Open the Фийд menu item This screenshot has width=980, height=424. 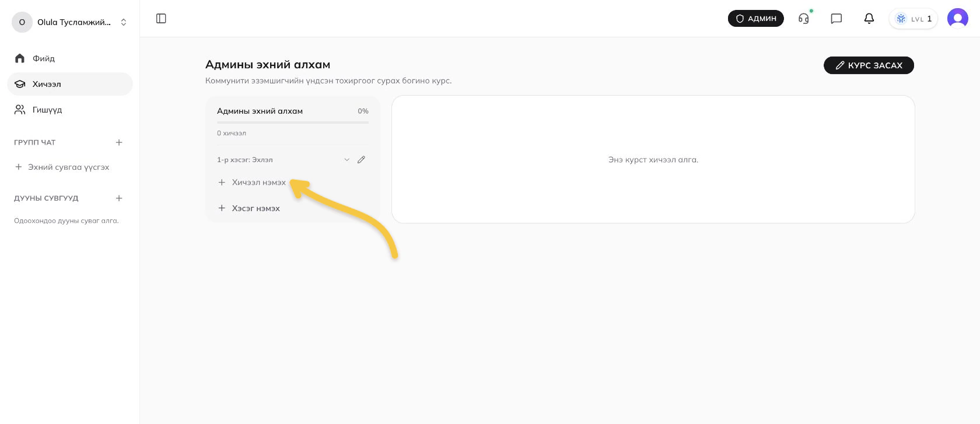coord(70,58)
